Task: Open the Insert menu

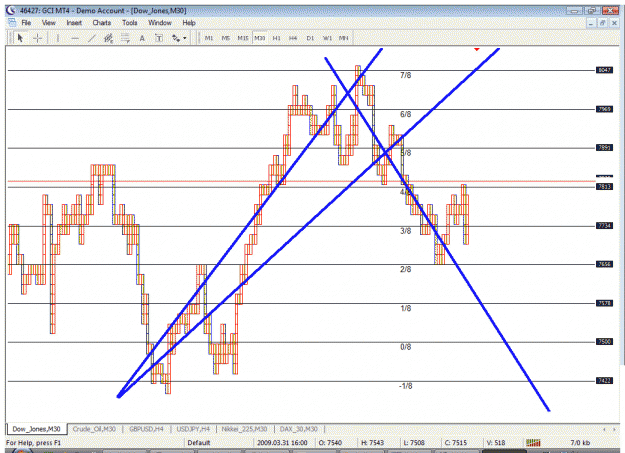Action: tap(74, 23)
